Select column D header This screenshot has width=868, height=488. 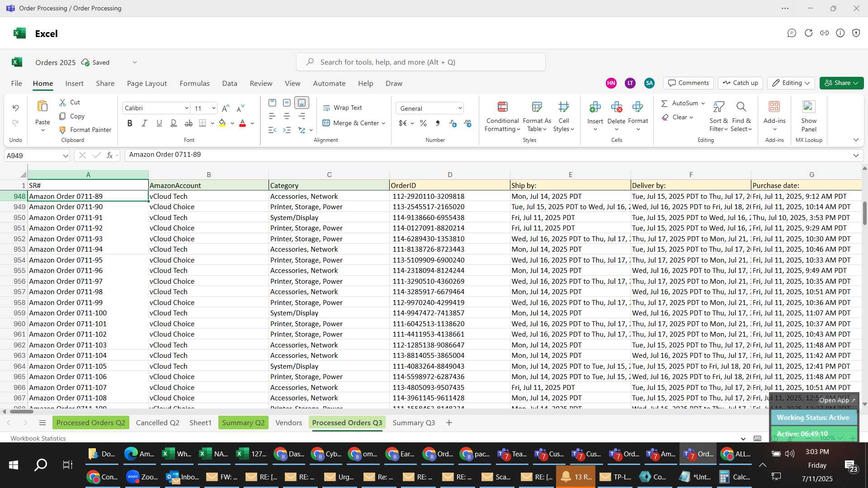tap(450, 175)
